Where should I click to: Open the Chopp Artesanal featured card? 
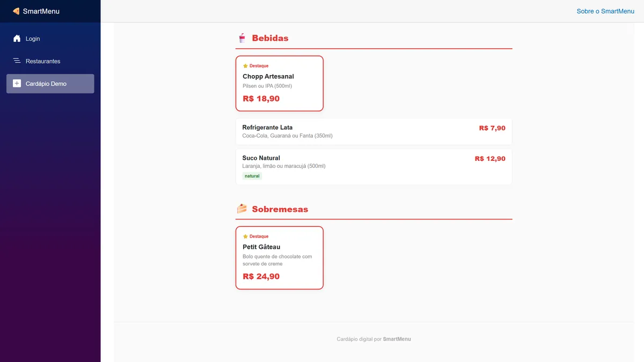(280, 83)
